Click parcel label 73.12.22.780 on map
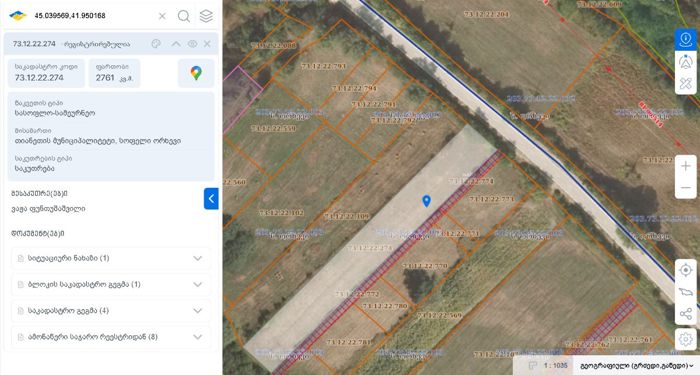Screen dimensions: 700x375 click(385, 306)
